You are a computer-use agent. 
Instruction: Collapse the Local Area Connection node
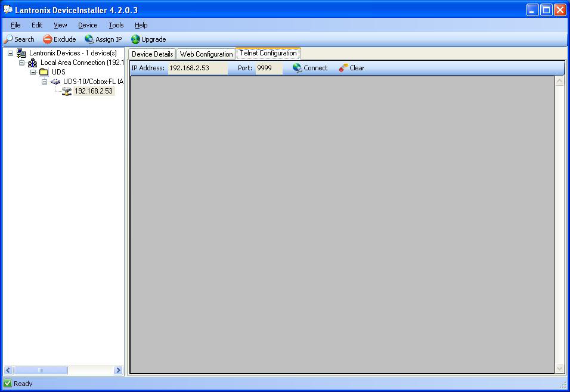[22, 63]
